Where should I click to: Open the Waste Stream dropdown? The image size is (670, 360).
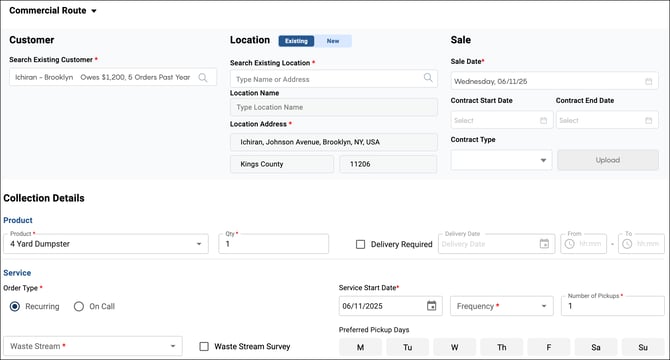tap(93, 346)
